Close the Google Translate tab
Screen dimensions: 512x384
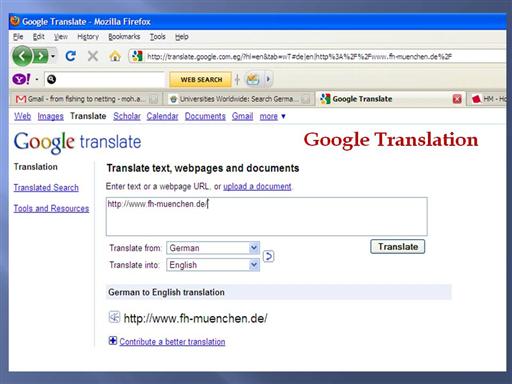pos(457,99)
